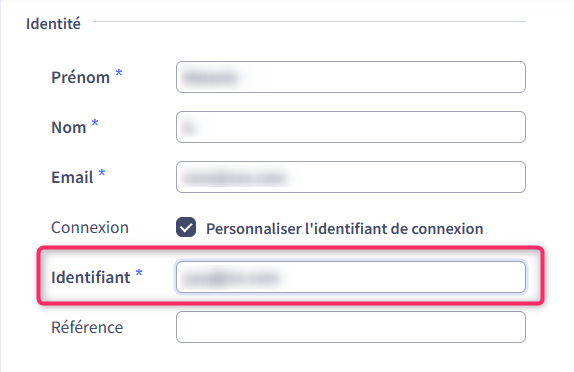The width and height of the screenshot is (574, 372).
Task: Click the Prénom field label
Action: (x=81, y=77)
